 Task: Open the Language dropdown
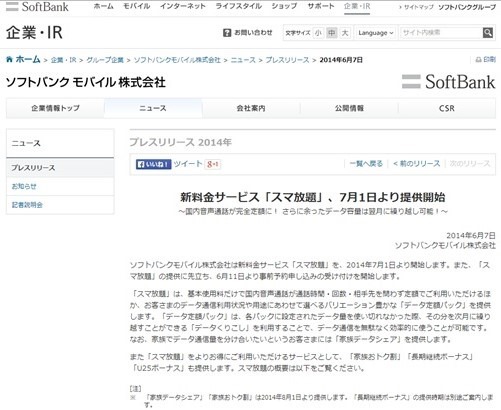tap(376, 33)
